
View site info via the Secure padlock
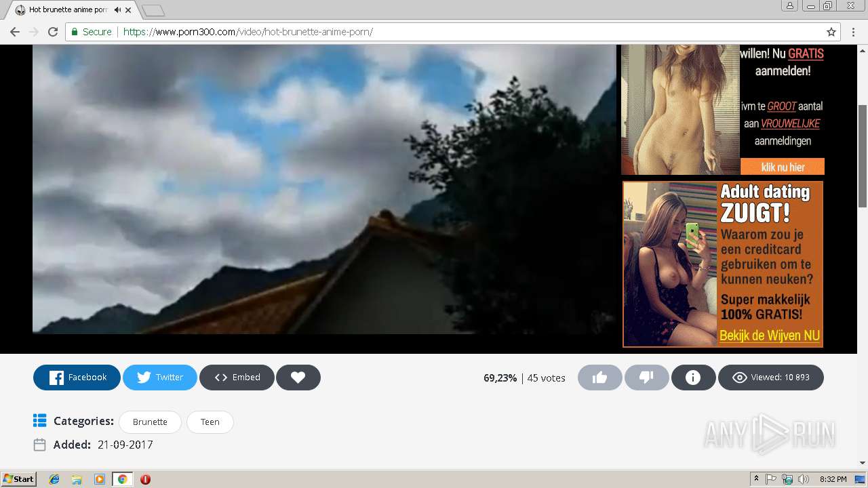click(x=91, y=32)
